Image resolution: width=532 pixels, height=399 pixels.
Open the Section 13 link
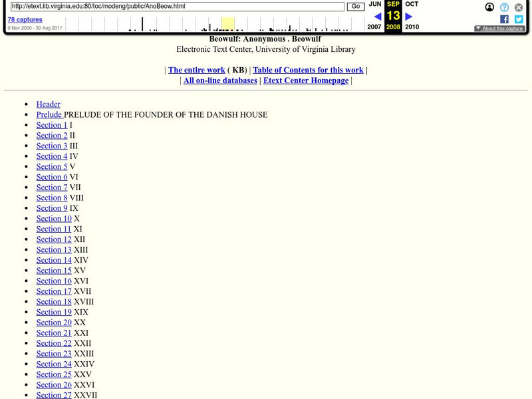[x=54, y=250]
